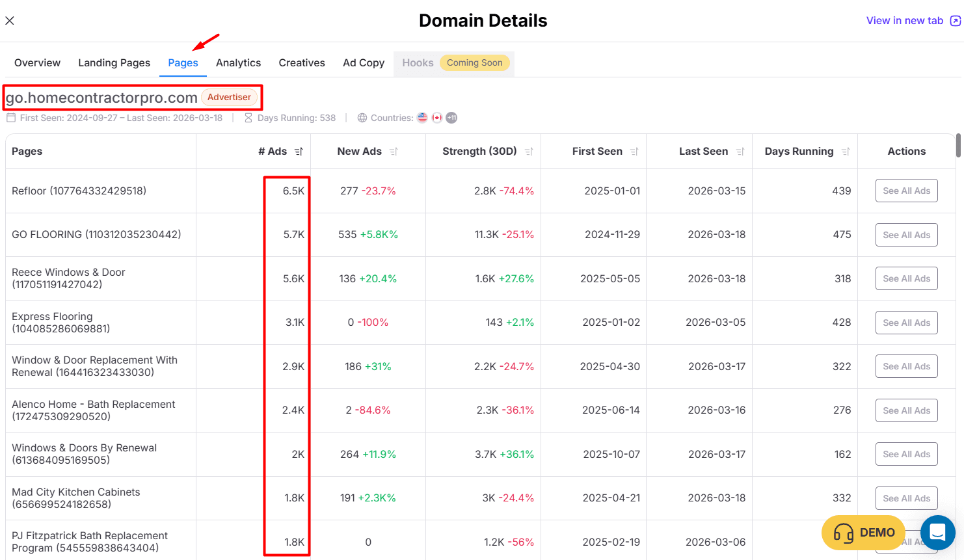The image size is (964, 560).
Task: Sort by the New Ads column icon
Action: [394, 152]
